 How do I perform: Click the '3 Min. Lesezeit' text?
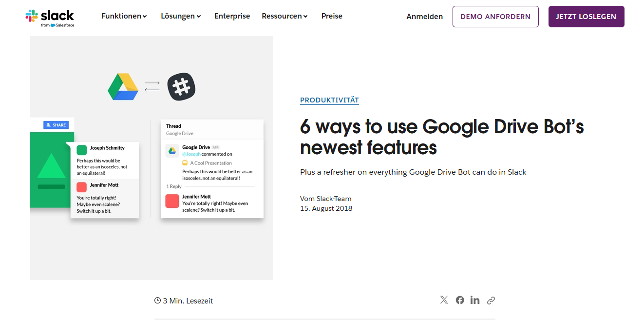(188, 301)
